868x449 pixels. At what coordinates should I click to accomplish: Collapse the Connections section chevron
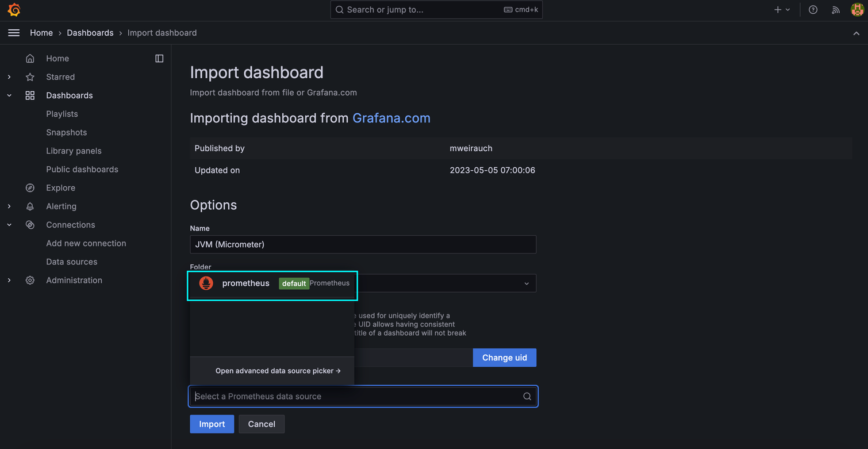(x=9, y=225)
